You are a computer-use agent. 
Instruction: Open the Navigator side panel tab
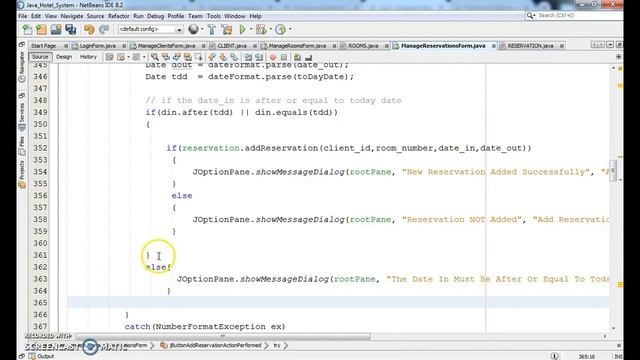(22, 67)
